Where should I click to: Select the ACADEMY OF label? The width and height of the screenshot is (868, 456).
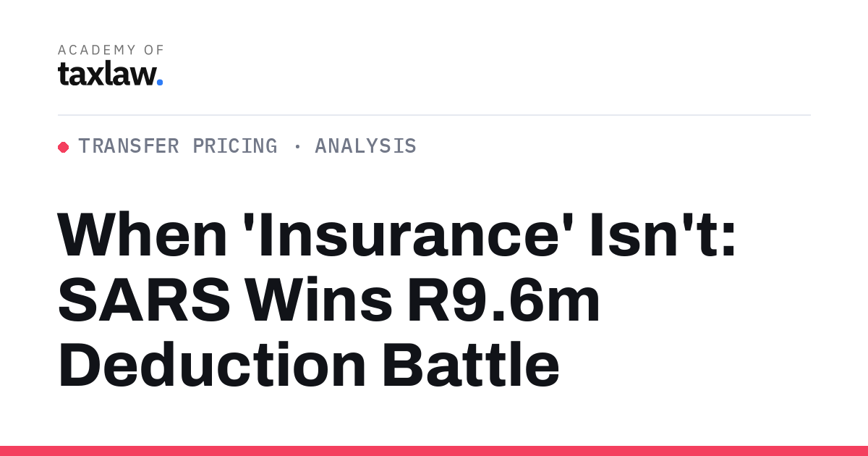[x=111, y=50]
